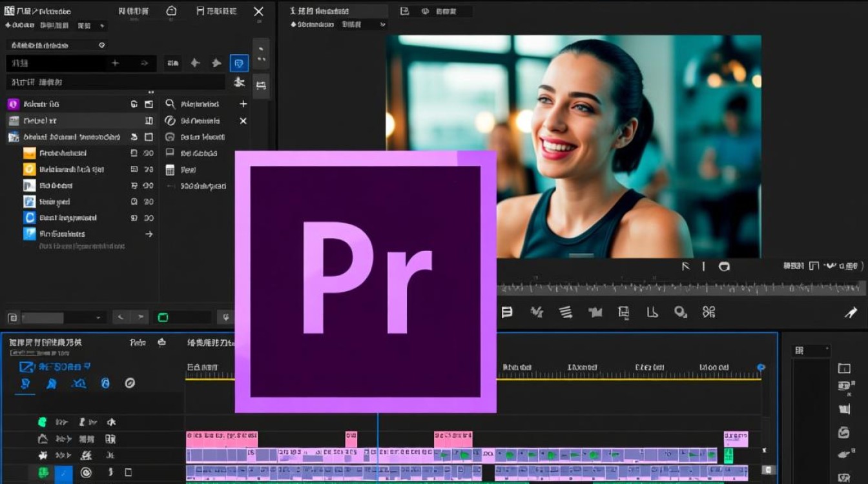
Task: Click the blue padlock-like icon in timeline strip
Action: click(x=105, y=383)
